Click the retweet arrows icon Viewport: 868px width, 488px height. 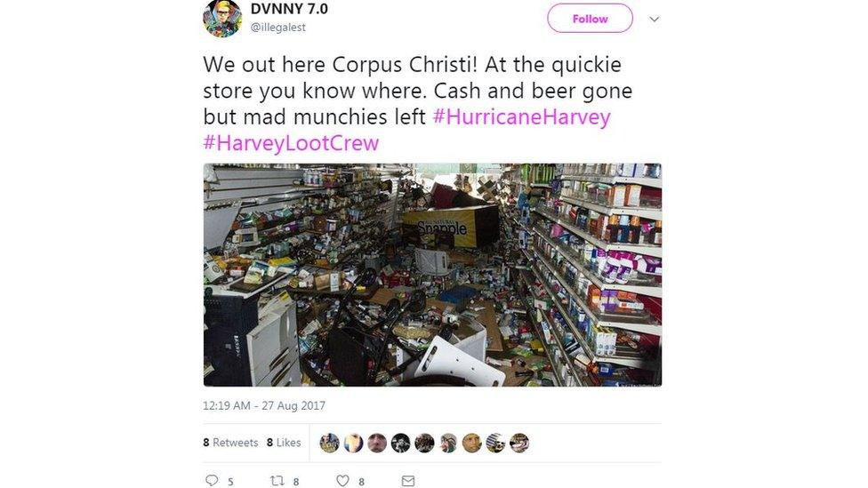click(x=277, y=480)
